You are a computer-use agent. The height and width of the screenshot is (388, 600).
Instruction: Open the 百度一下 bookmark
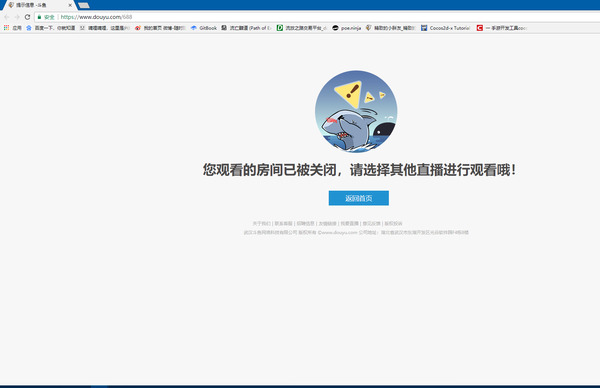click(51, 28)
